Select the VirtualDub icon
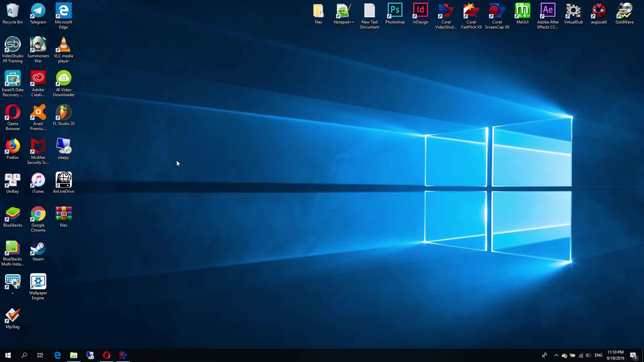The height and width of the screenshot is (362, 644). tap(573, 14)
